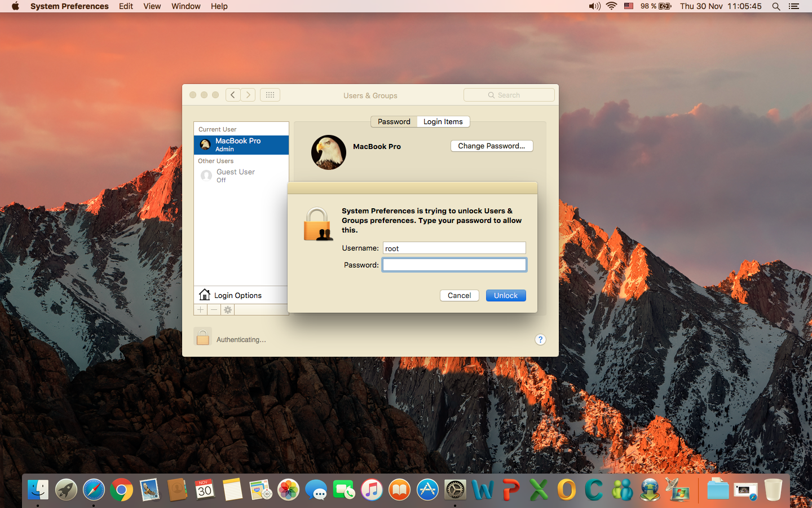
Task: Click the plus button to add user
Action: [x=201, y=310]
